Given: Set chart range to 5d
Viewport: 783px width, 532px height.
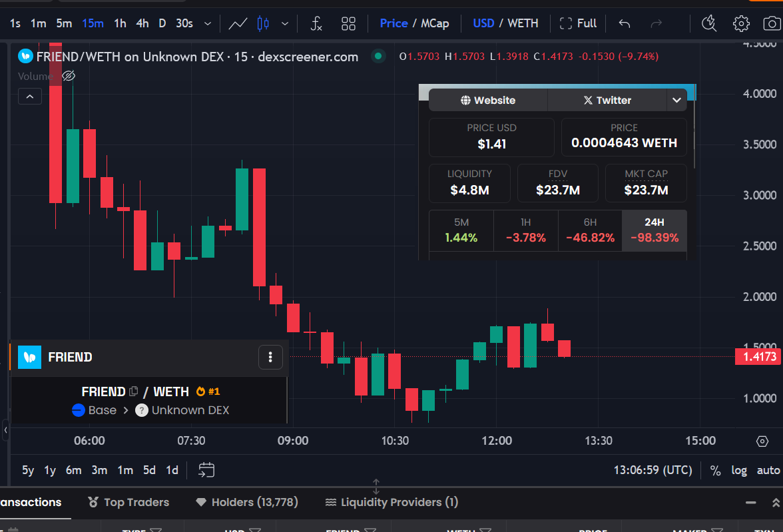Looking at the screenshot, I should tap(149, 470).
